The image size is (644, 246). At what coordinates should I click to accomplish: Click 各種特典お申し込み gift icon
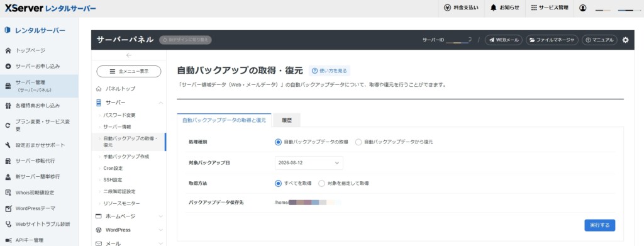[8, 106]
